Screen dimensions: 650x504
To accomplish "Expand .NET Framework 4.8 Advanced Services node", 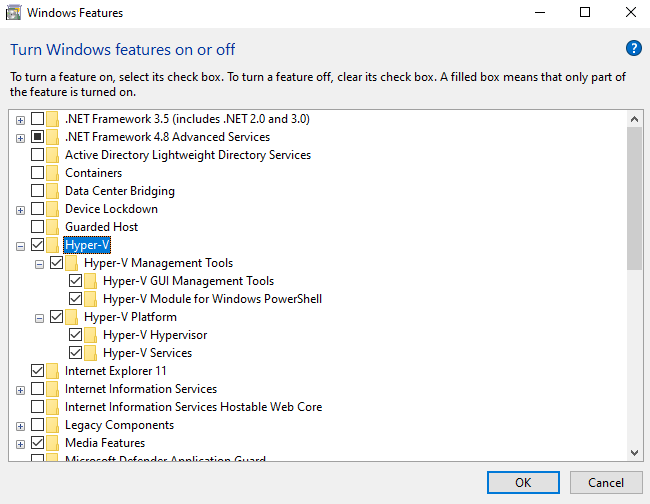I will click(20, 138).
